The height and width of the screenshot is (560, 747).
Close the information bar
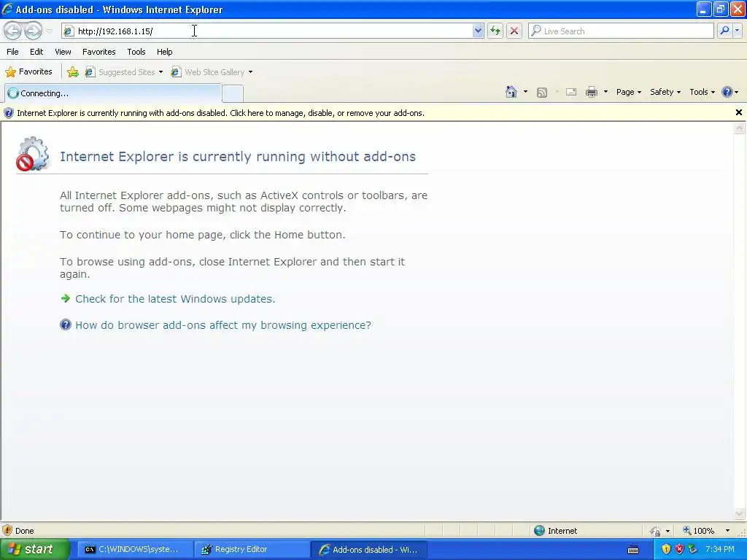coord(738,112)
